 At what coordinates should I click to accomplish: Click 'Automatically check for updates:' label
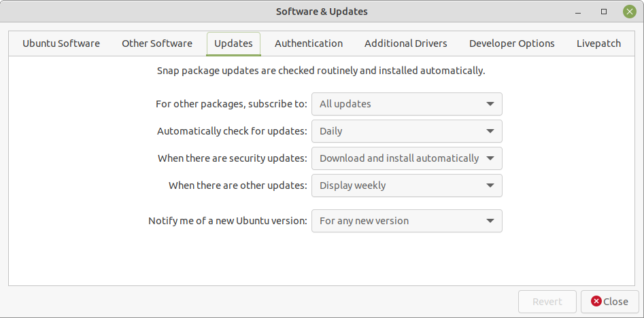coord(232,131)
